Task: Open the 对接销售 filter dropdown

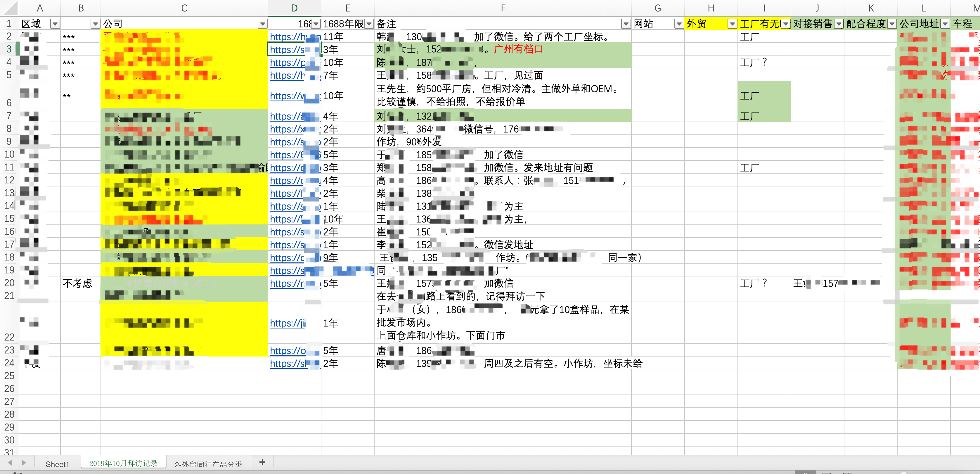Action: tap(839, 24)
